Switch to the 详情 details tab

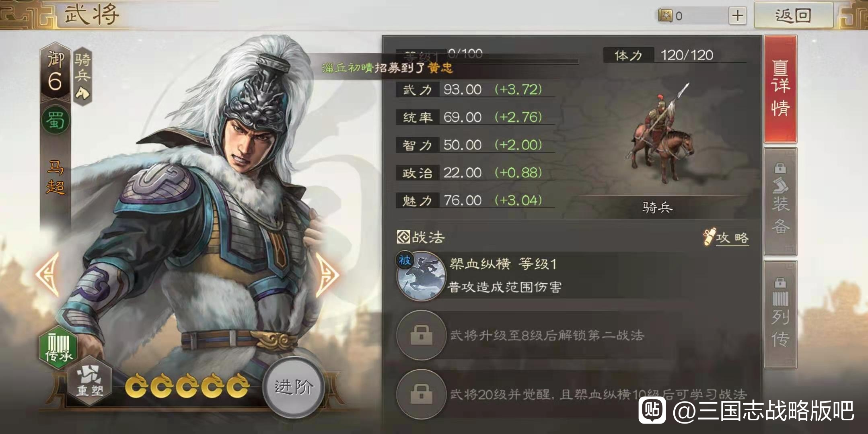point(780,89)
